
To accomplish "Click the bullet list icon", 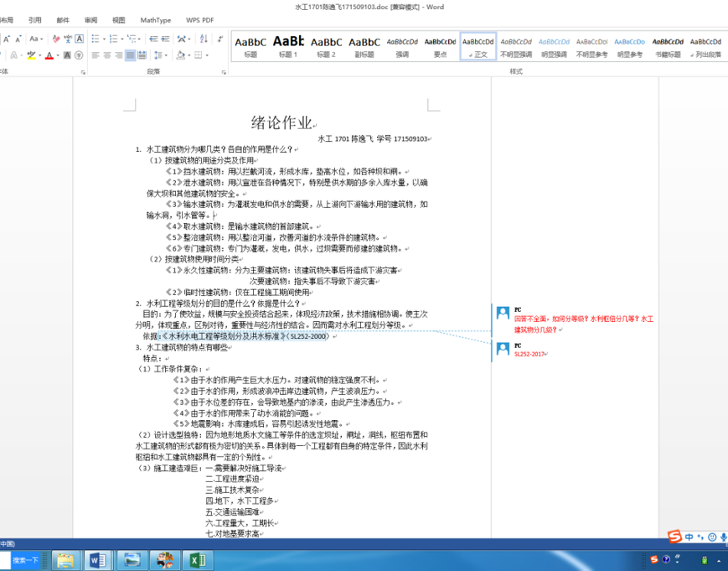I will 96,39.
